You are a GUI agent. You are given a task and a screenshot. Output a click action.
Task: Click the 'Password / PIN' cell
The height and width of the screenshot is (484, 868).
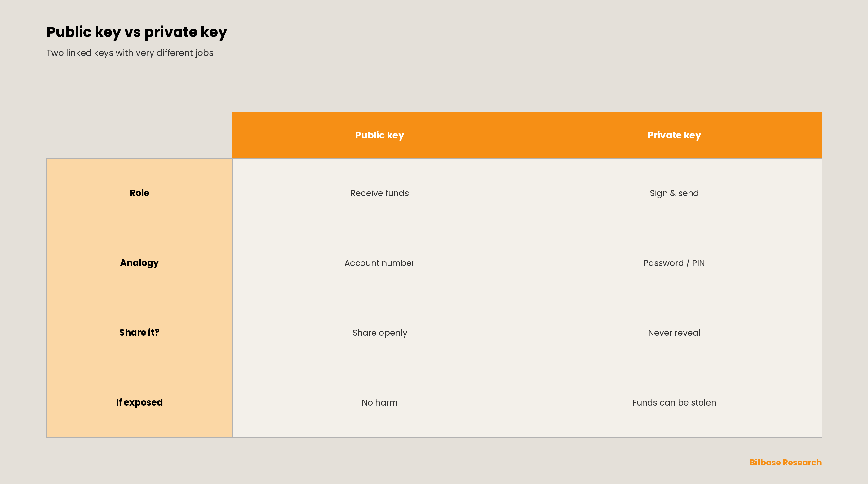(x=674, y=263)
